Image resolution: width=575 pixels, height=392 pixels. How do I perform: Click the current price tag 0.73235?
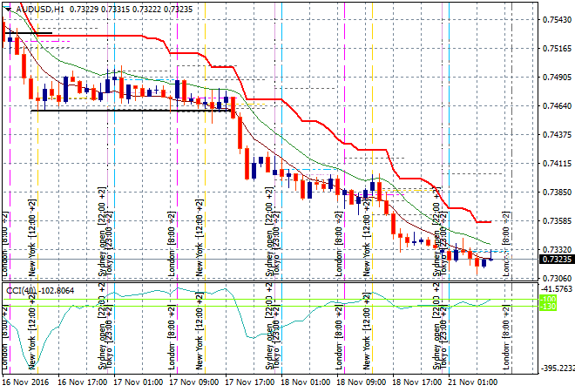pos(555,260)
